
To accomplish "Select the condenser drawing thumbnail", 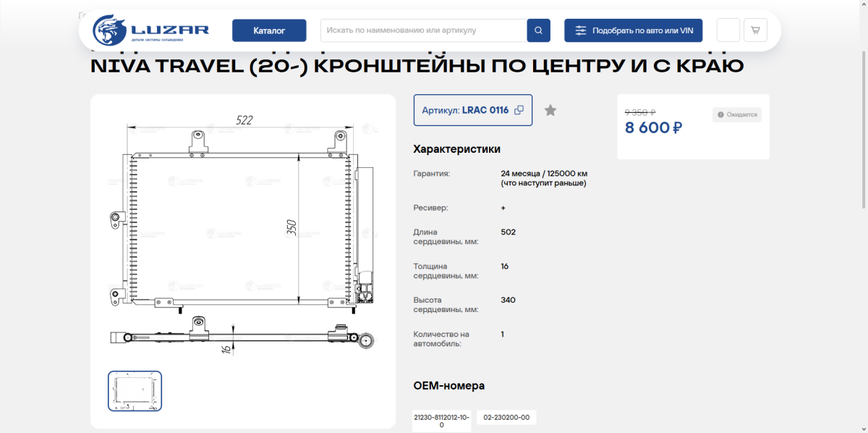I will pos(135,391).
